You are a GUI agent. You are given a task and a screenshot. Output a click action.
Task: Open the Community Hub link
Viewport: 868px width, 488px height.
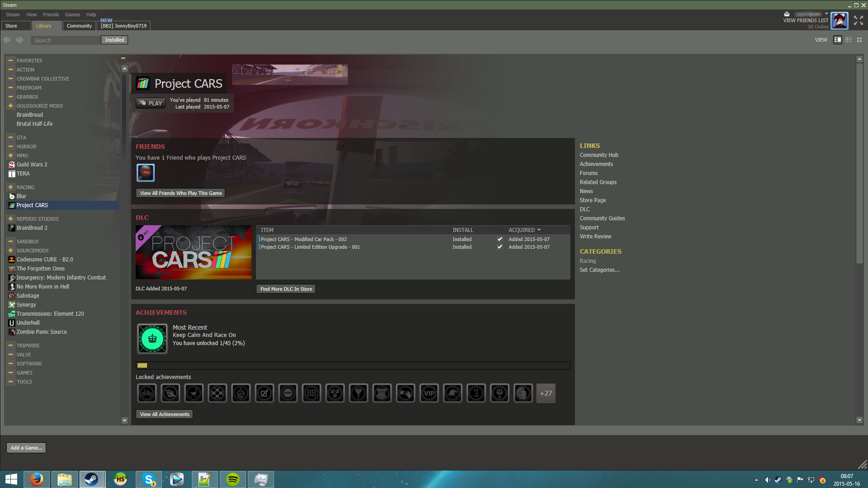pyautogui.click(x=599, y=155)
